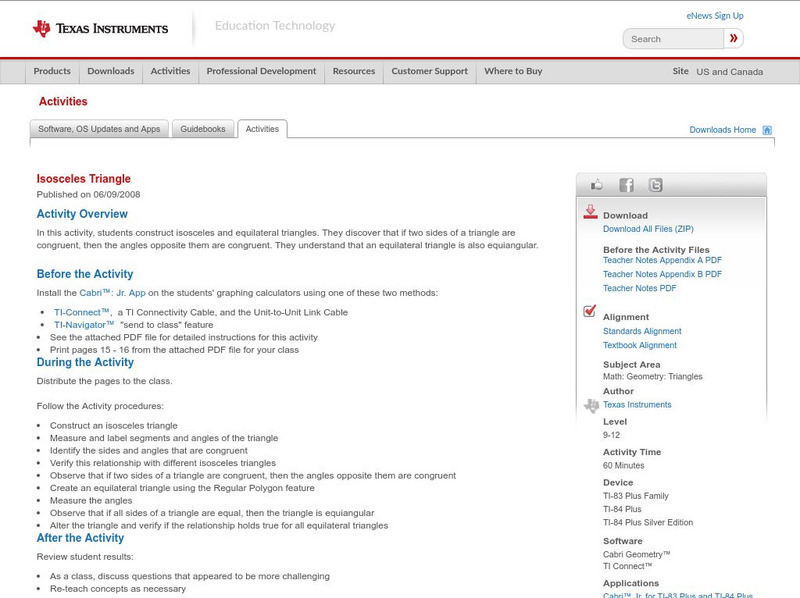Open the Resources menu
The height and width of the screenshot is (598, 800).
click(x=354, y=71)
